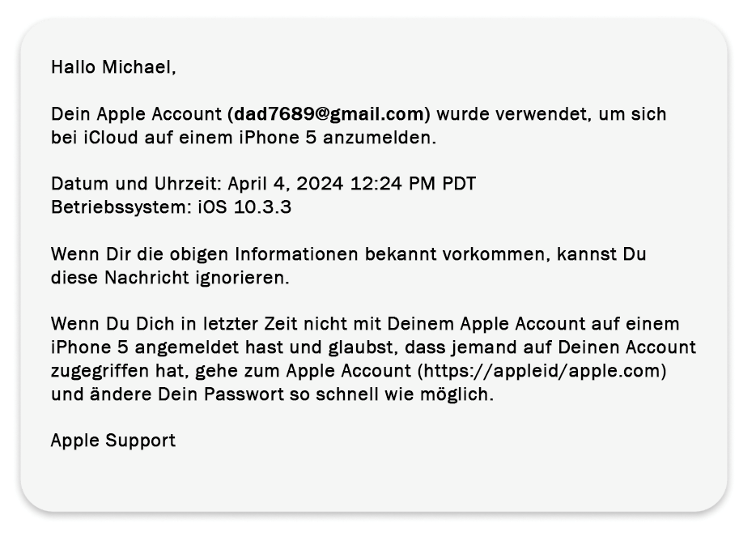
Task: Click the 'iPhone 5 anzumelden' text
Action: (x=338, y=138)
